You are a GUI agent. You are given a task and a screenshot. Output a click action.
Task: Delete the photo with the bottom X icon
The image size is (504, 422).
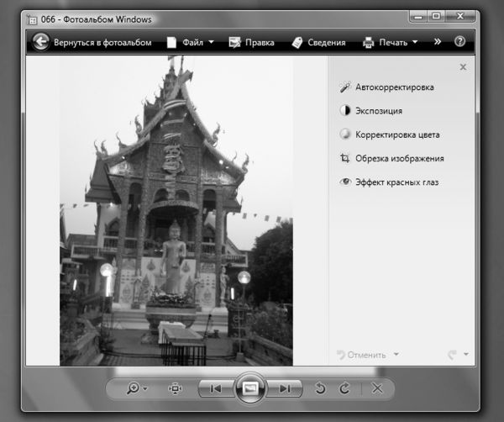(377, 388)
